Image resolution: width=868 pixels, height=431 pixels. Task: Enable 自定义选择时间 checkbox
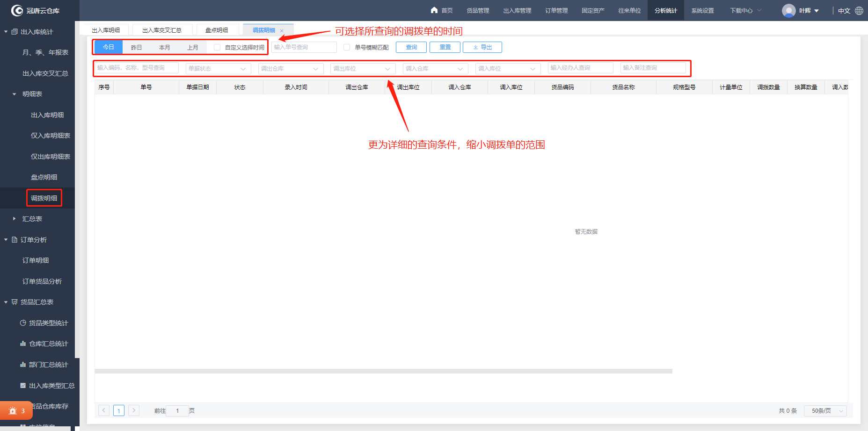point(217,47)
